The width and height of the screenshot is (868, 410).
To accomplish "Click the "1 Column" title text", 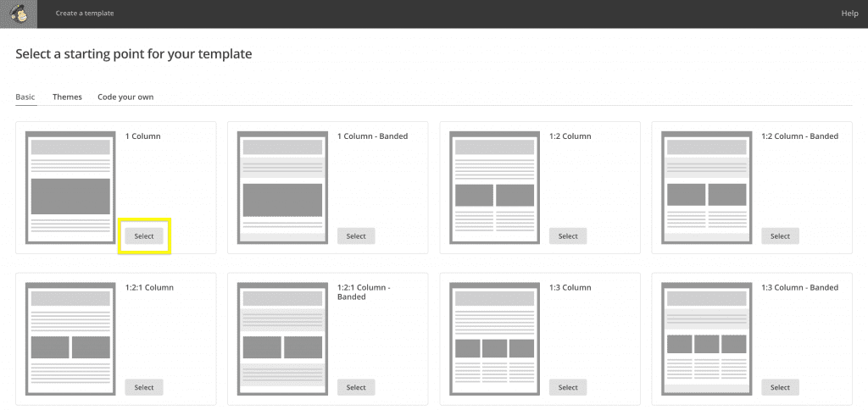I will 142,136.
